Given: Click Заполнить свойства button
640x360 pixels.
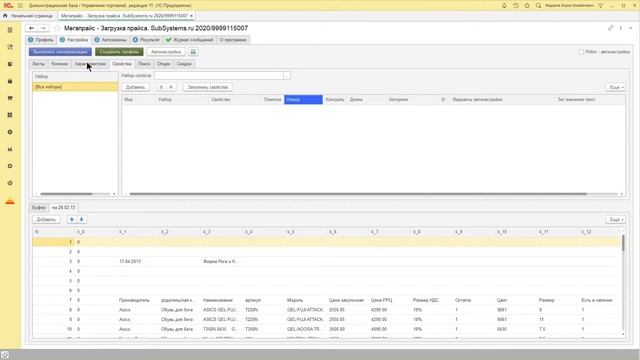Looking at the screenshot, I should [208, 87].
